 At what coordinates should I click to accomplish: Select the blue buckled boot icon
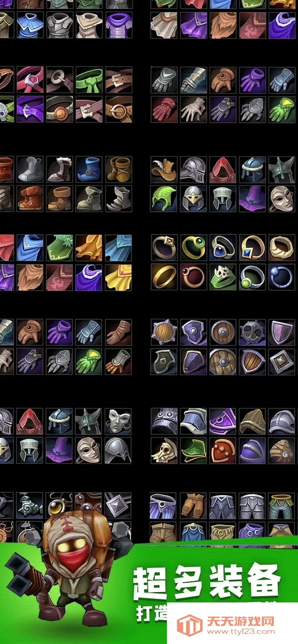89,169
